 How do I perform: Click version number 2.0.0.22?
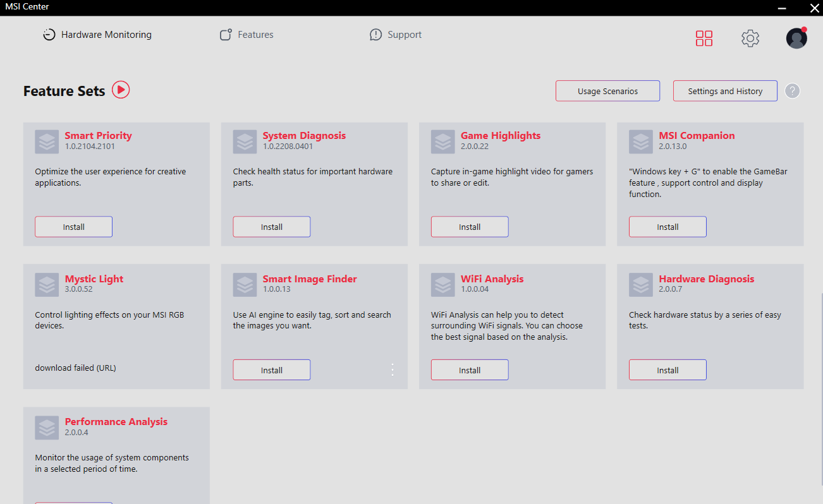click(475, 147)
